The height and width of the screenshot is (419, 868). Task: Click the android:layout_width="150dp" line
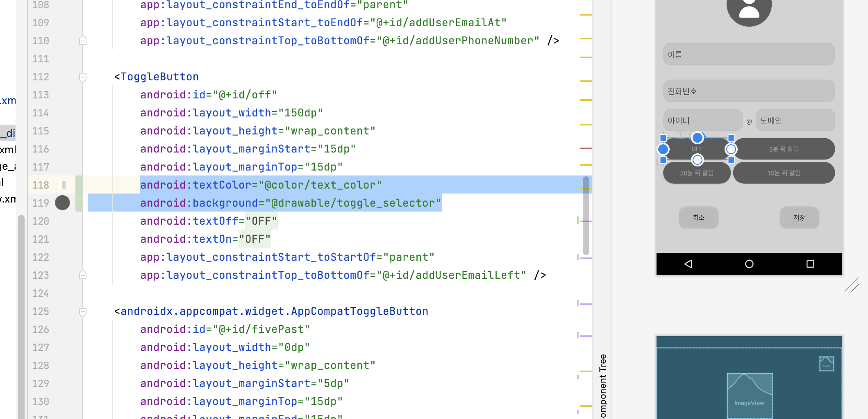(x=232, y=113)
